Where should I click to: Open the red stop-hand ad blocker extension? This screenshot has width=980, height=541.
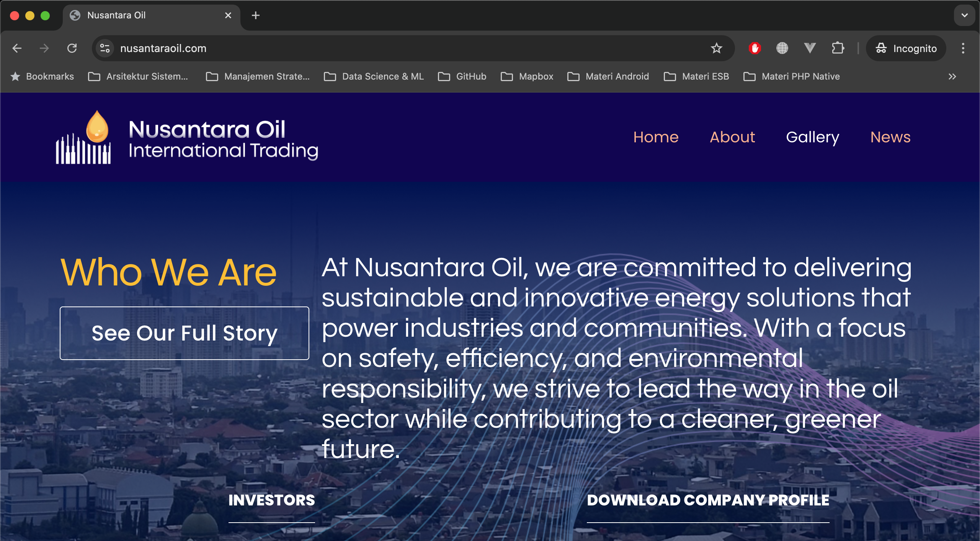pyautogui.click(x=755, y=48)
